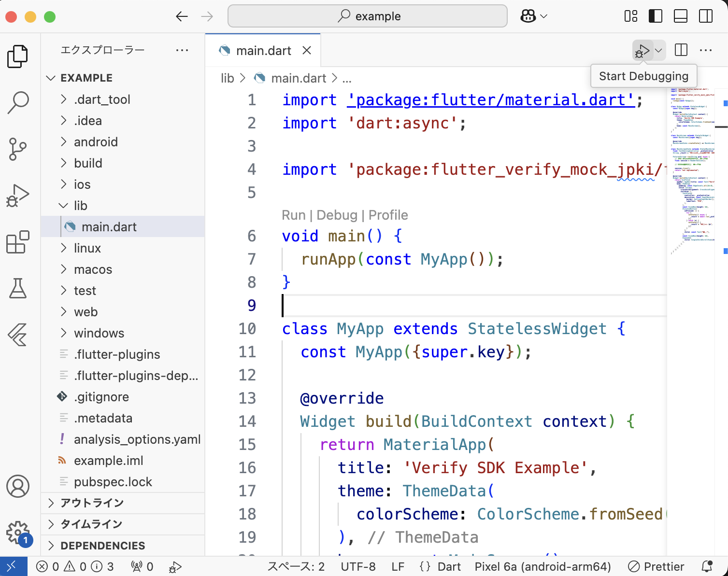Select the main.dart editor tab
728x576 pixels.
tap(263, 51)
